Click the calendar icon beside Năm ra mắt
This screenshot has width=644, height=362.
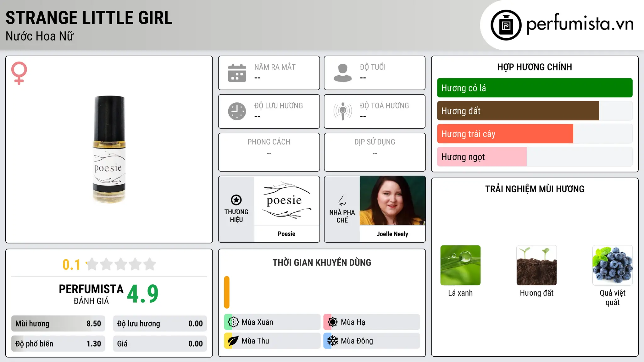[237, 73]
